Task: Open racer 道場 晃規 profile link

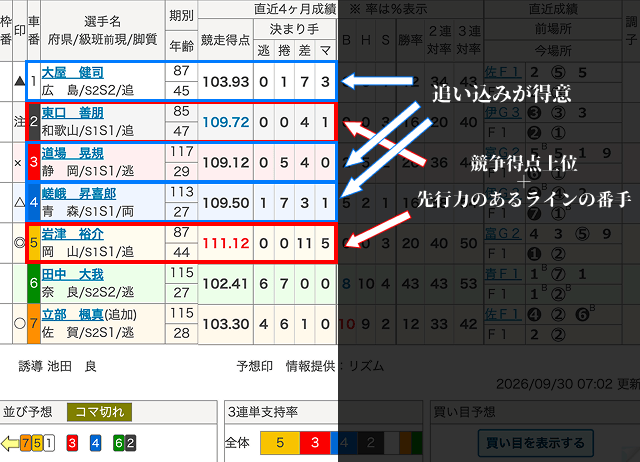Action: [x=72, y=153]
